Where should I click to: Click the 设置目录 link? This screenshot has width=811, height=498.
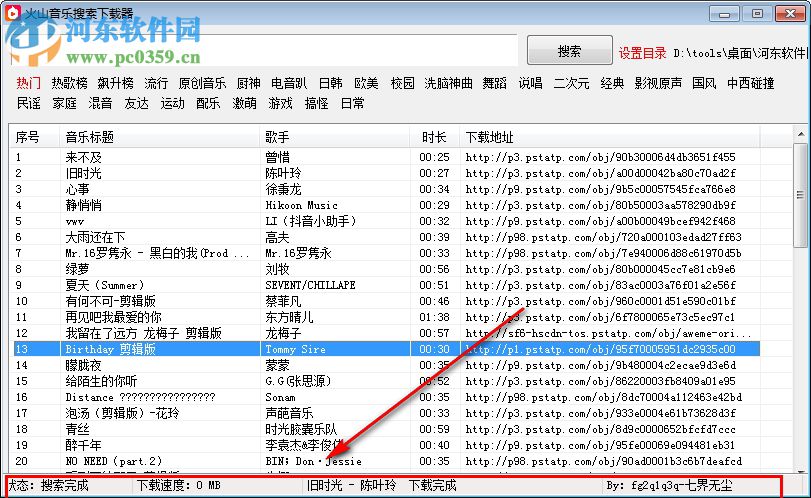click(x=642, y=53)
